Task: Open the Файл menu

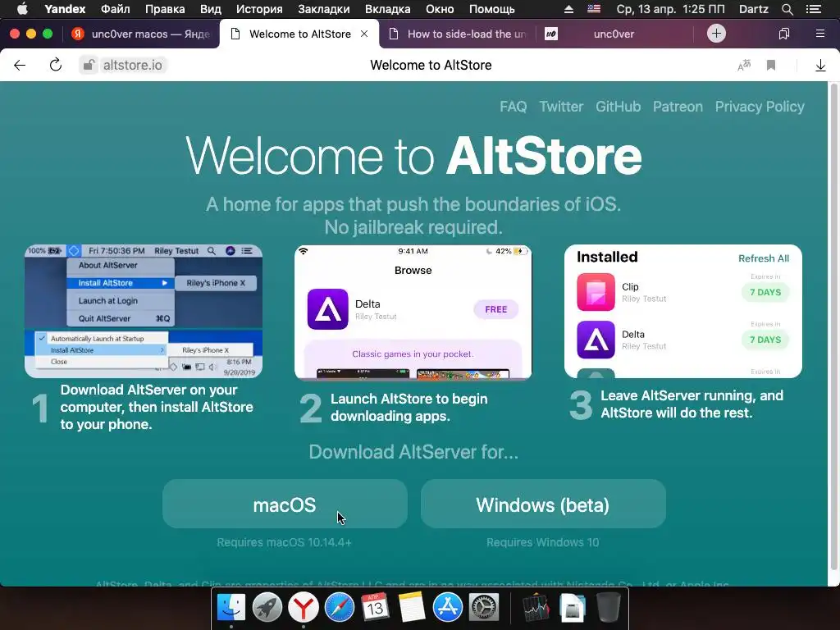Action: pos(115,9)
